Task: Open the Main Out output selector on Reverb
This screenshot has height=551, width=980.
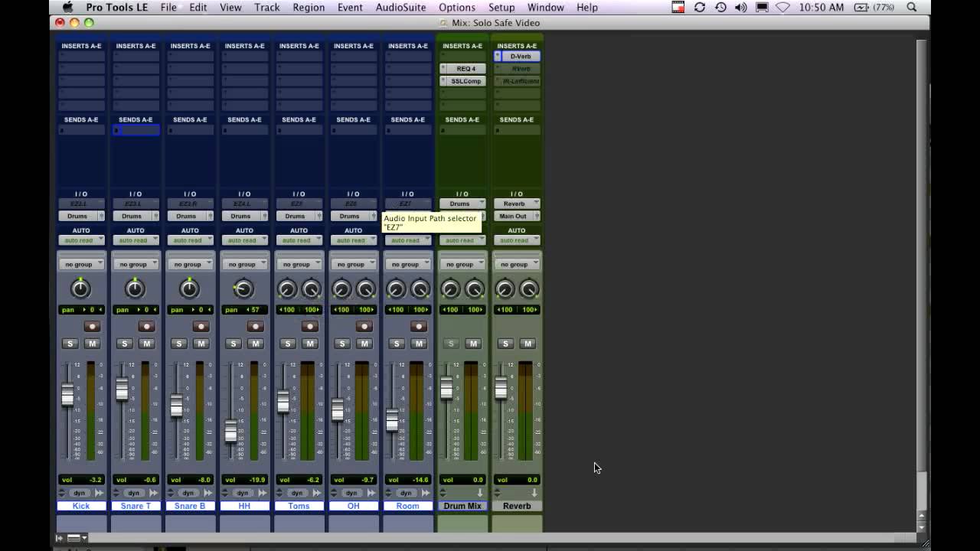Action: [517, 216]
